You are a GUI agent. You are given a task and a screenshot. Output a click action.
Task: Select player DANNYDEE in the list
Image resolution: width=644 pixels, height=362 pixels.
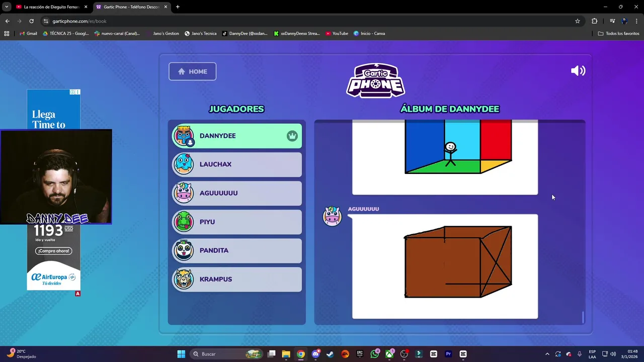[237, 136]
